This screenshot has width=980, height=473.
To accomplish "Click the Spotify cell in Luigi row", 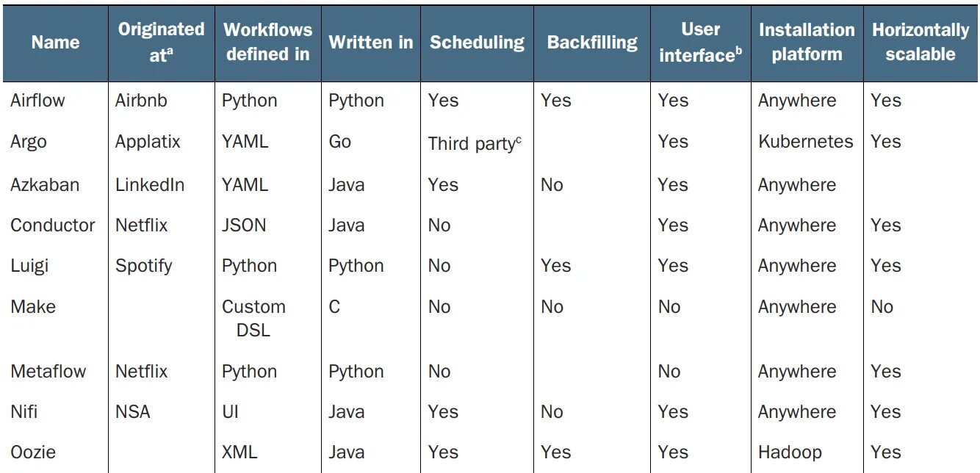I will 144,265.
